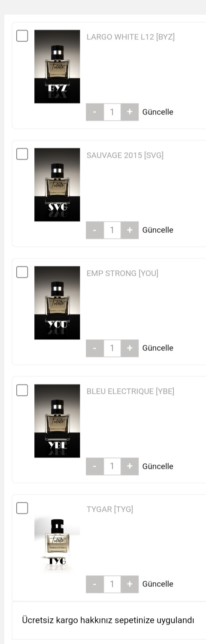Viewport: 206px width, 644px height.
Task: Increase quantity of LARGO WHITE L12
Action: point(130,112)
